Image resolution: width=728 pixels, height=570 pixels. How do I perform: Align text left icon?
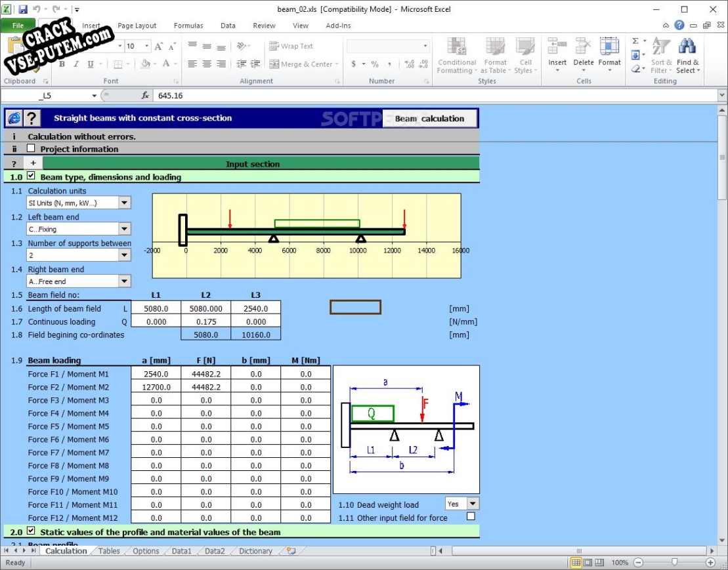click(192, 64)
